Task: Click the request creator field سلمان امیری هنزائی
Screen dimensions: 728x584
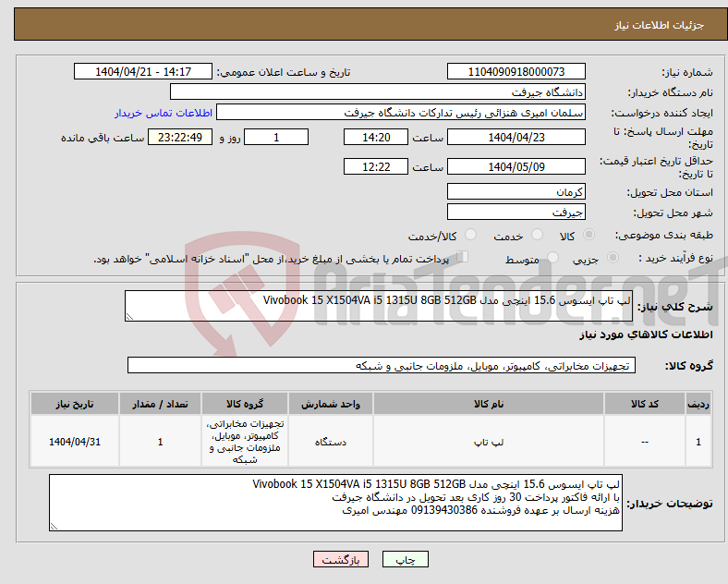Action: click(x=401, y=113)
